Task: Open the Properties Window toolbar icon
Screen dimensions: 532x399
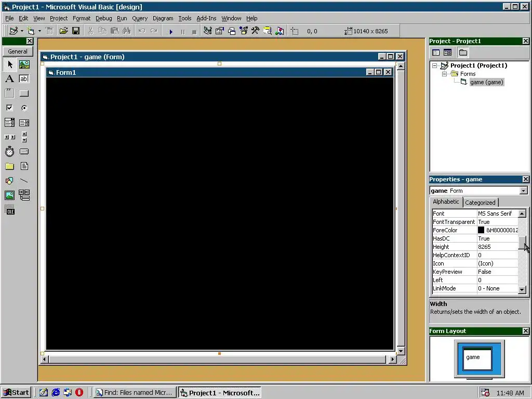Action: point(220,31)
